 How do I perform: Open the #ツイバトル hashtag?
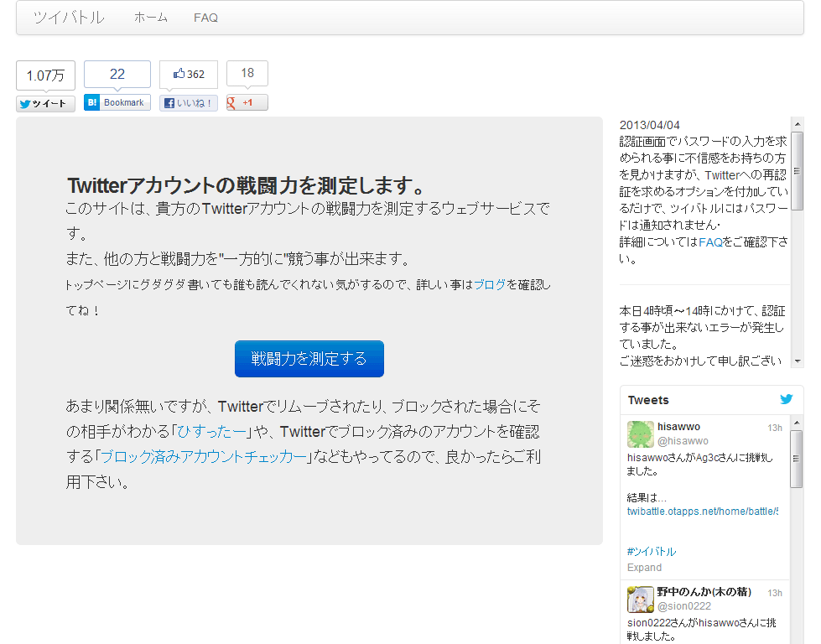(652, 551)
